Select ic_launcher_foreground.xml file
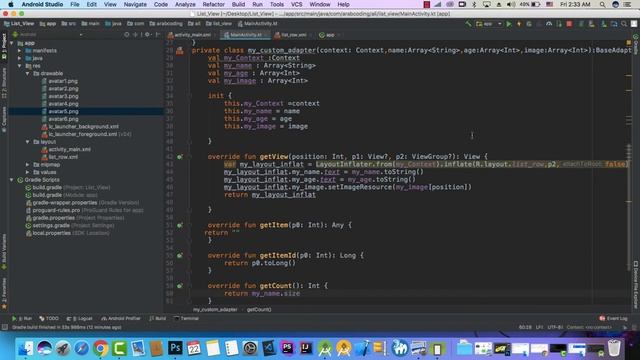 coord(81,134)
